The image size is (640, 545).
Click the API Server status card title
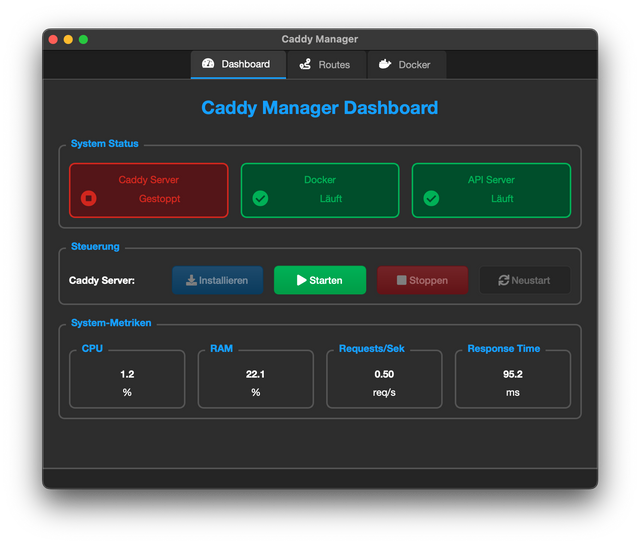click(491, 180)
